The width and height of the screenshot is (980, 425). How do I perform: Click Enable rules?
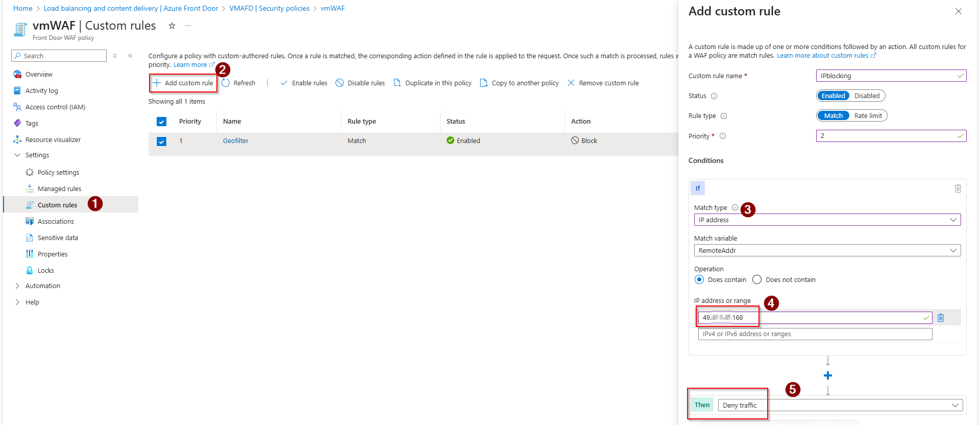click(304, 83)
